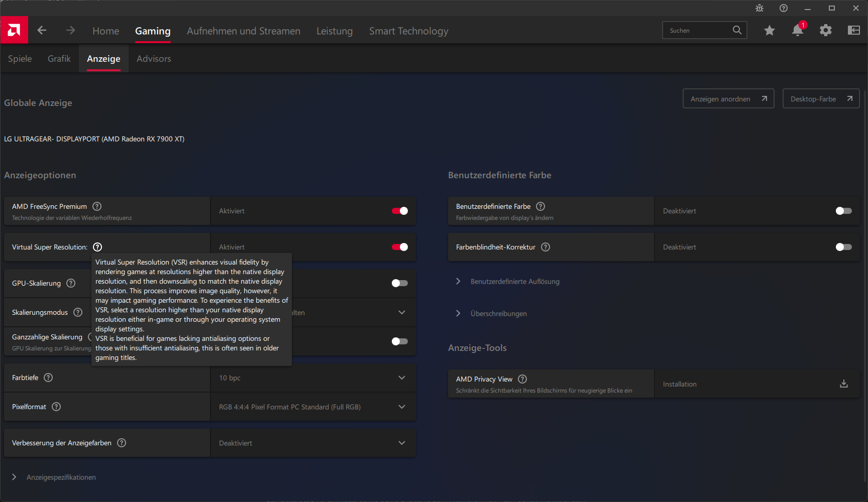Enable GPU-Skalierung toggle

click(x=400, y=283)
